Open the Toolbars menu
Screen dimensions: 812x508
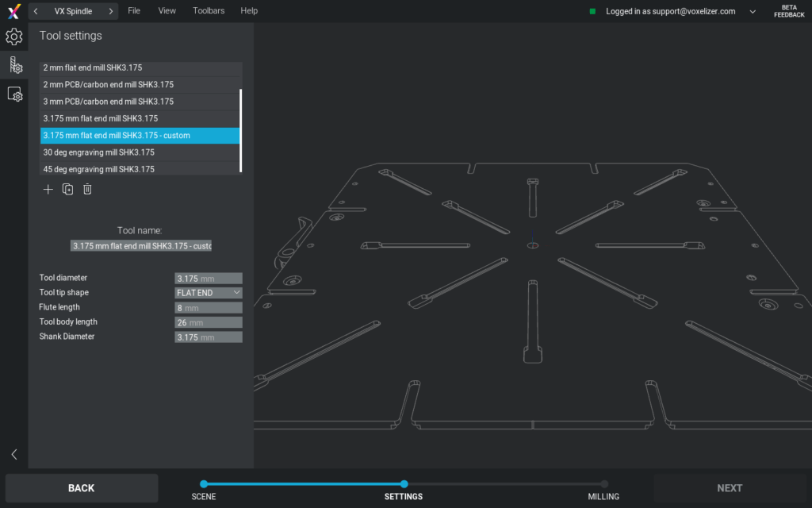pyautogui.click(x=209, y=10)
